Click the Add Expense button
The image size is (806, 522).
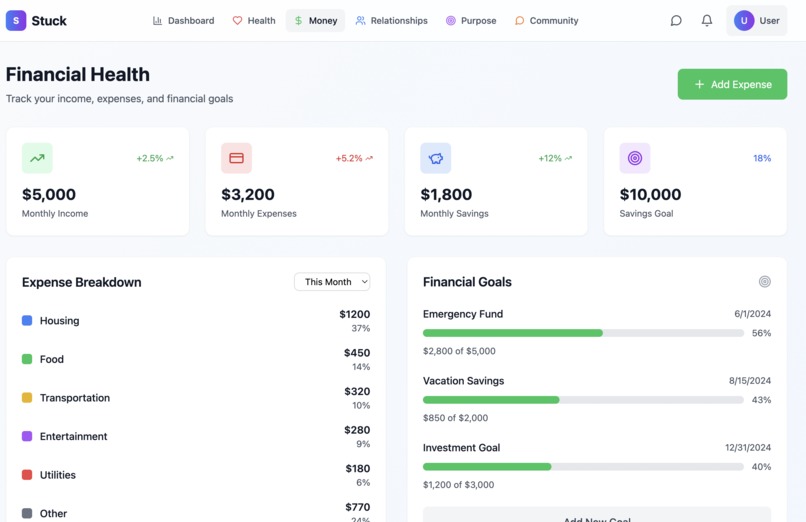732,84
